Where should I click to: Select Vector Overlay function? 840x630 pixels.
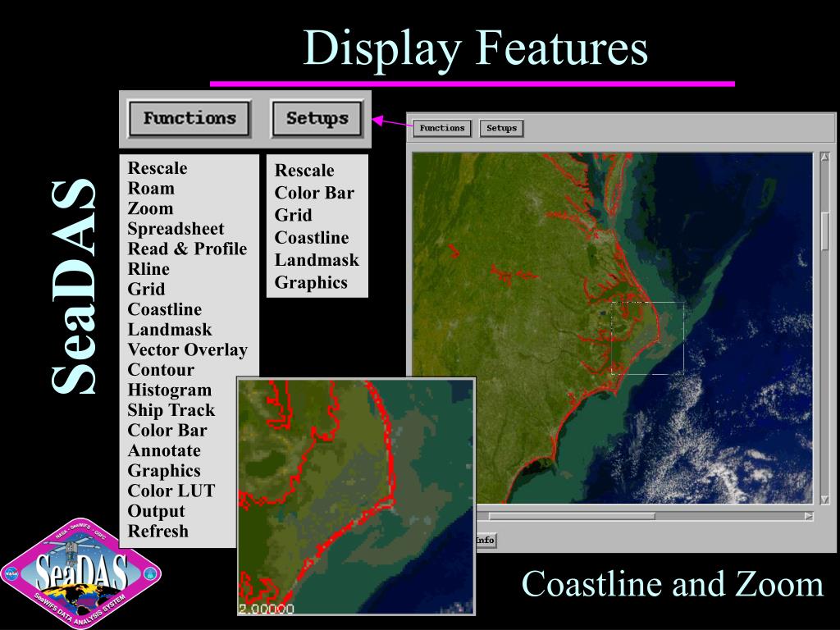coord(188,349)
